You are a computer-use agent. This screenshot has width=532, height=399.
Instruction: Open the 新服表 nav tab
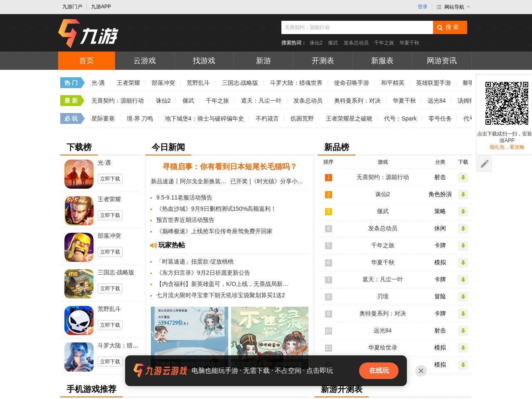(382, 61)
